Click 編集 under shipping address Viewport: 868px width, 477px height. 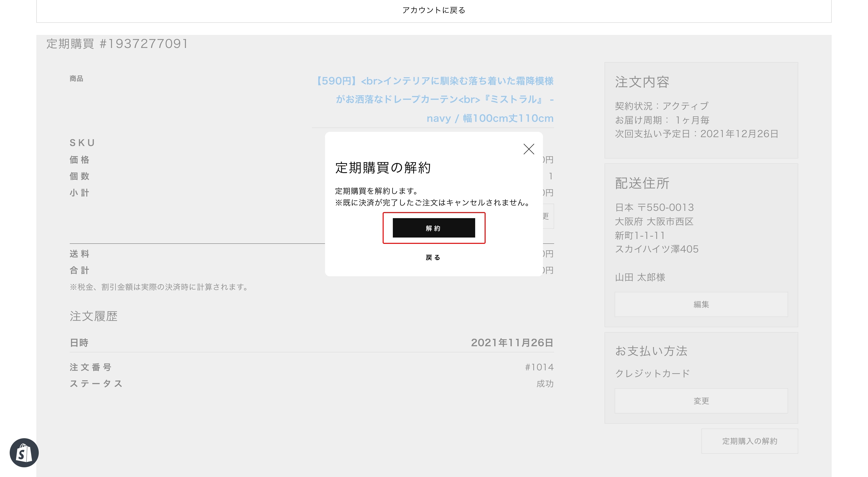point(701,304)
